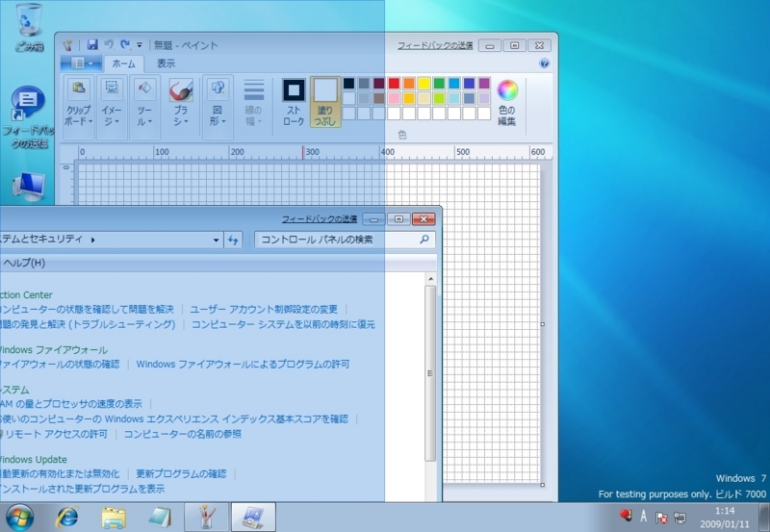Switch to the 表示 tab in Paint
The height and width of the screenshot is (532, 770).
(x=166, y=63)
